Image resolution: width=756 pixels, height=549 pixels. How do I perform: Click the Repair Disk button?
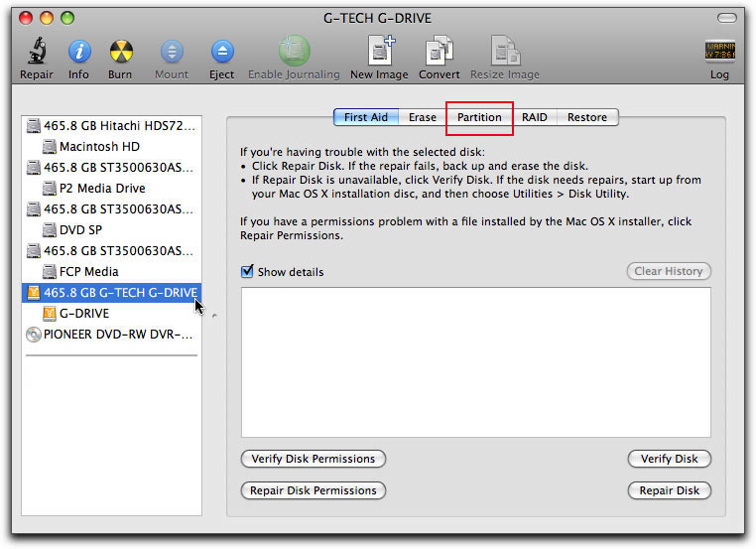tap(670, 490)
